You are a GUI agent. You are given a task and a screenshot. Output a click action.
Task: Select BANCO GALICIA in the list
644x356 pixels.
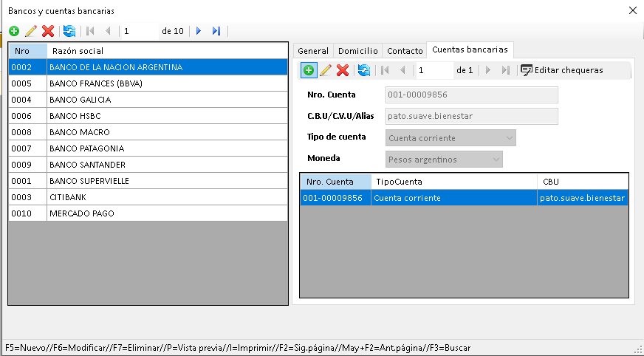80,100
